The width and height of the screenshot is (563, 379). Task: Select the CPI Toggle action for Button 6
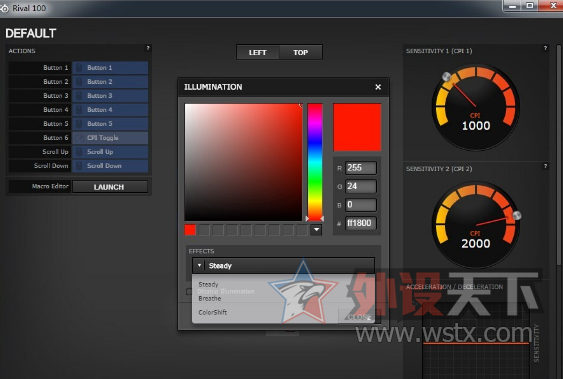(110, 137)
